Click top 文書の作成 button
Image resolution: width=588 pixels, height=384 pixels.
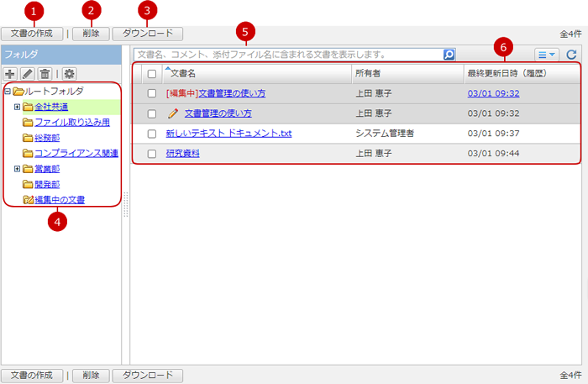click(x=32, y=34)
